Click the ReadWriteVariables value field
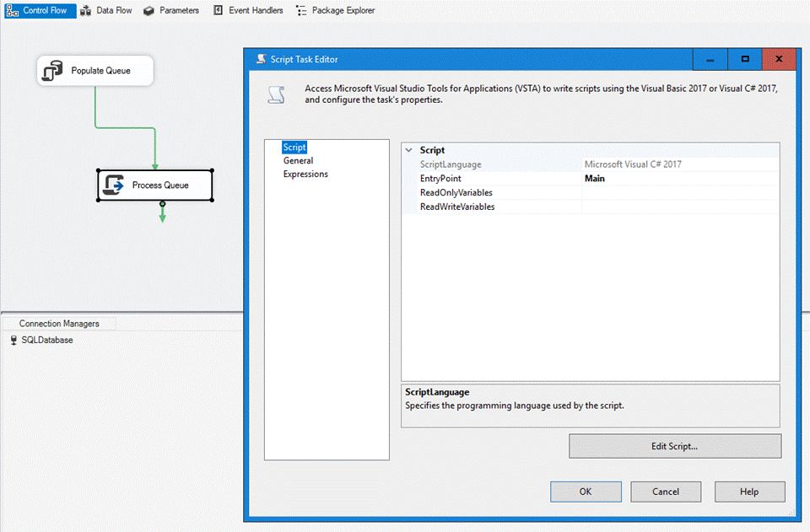This screenshot has height=532, width=810. pos(680,207)
